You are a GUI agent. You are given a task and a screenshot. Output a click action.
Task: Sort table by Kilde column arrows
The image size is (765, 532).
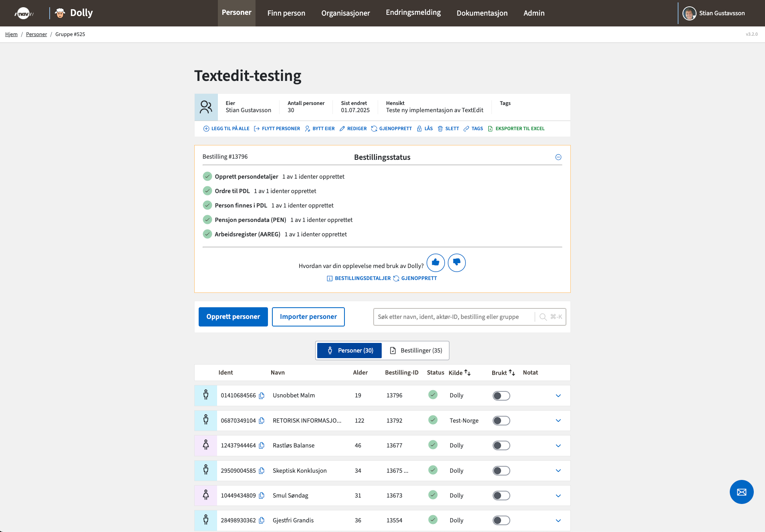click(x=467, y=373)
